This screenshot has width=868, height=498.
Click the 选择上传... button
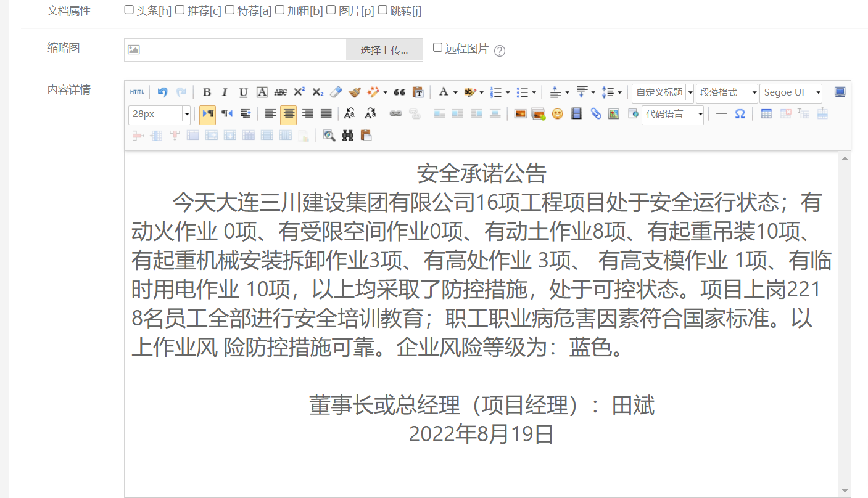(x=384, y=50)
